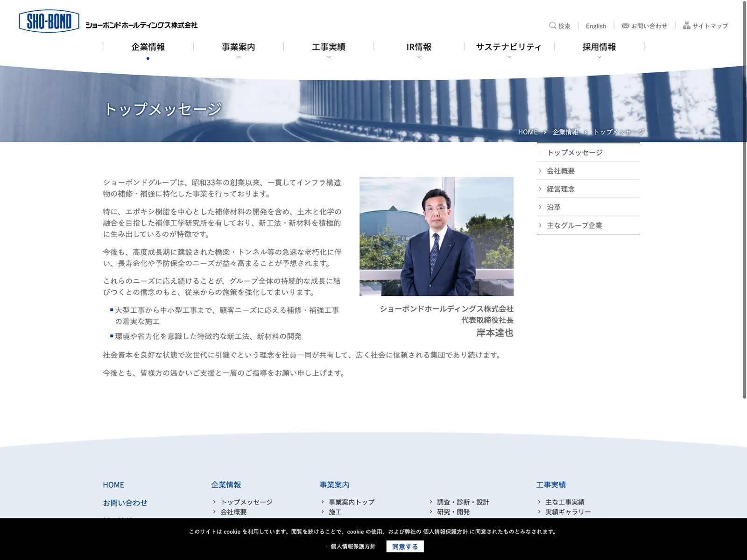Open the サステナビリティ navigation menu

point(508,47)
